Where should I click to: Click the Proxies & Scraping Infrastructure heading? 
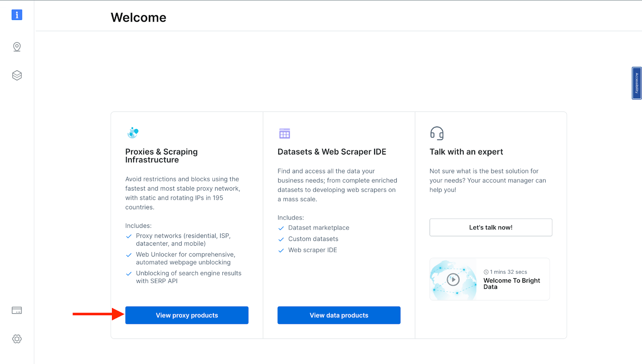tap(161, 156)
